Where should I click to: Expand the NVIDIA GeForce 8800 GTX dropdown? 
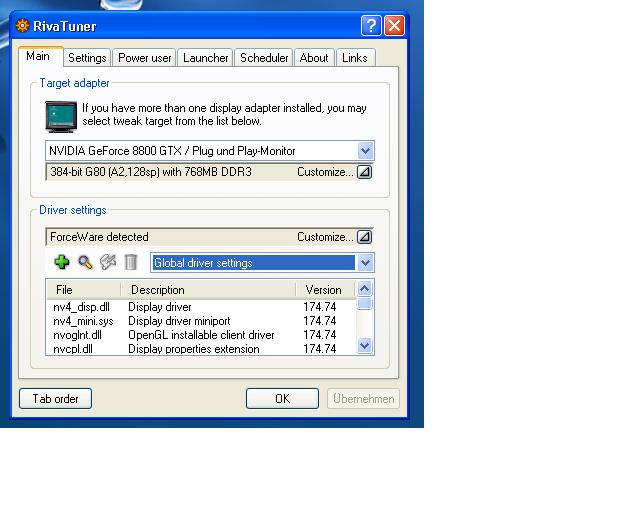(x=365, y=151)
